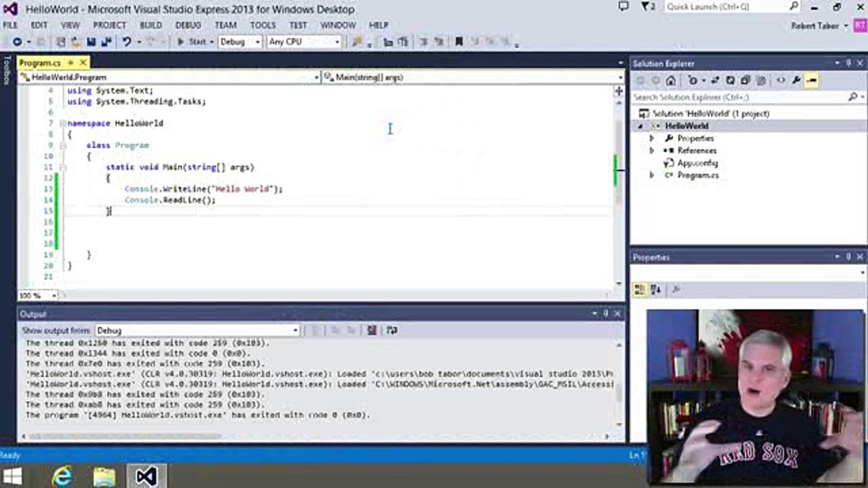Click the Navigate Backward toolbar button
This screenshot has width=868, height=488.
pyautogui.click(x=17, y=42)
